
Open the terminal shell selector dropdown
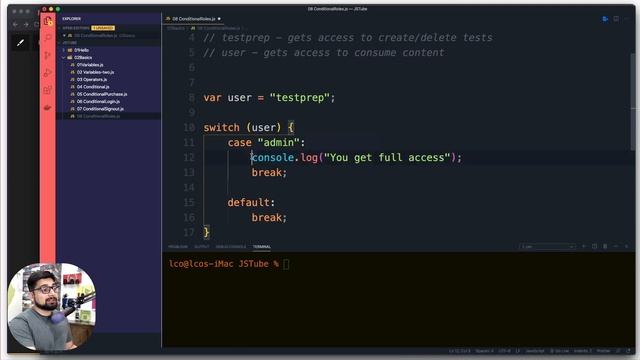click(x=547, y=246)
